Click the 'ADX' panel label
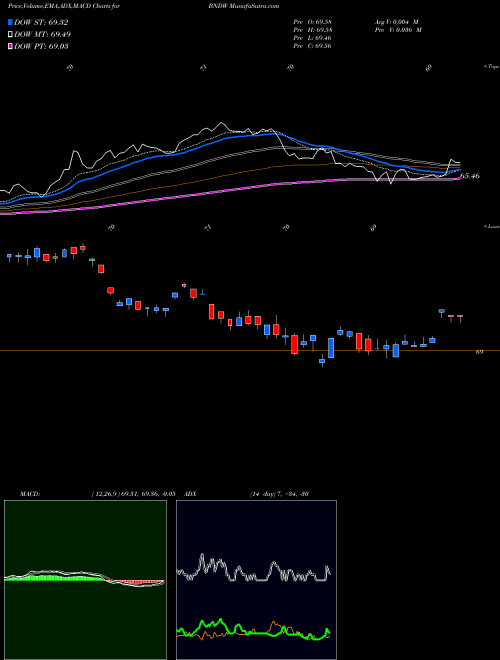Image resolution: width=500 pixels, height=660 pixels. point(191,494)
